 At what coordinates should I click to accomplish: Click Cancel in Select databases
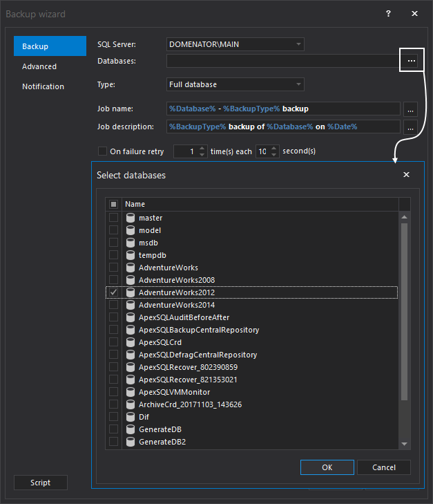384,467
